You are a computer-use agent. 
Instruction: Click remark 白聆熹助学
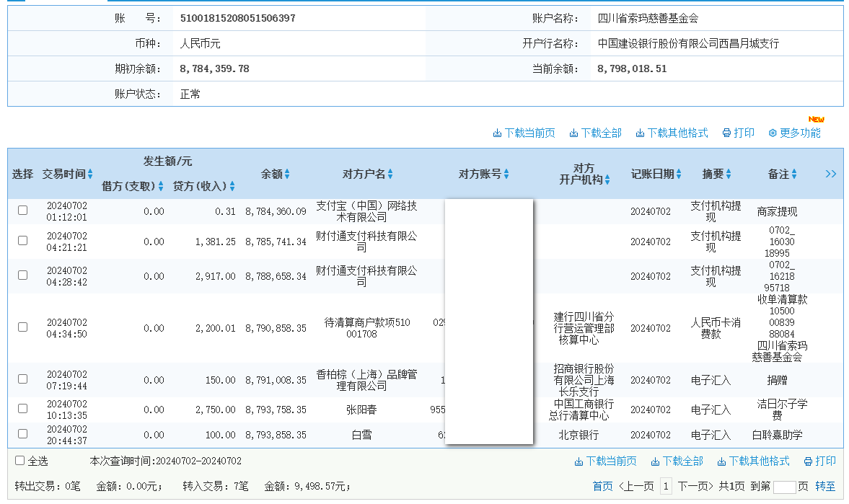777,435
